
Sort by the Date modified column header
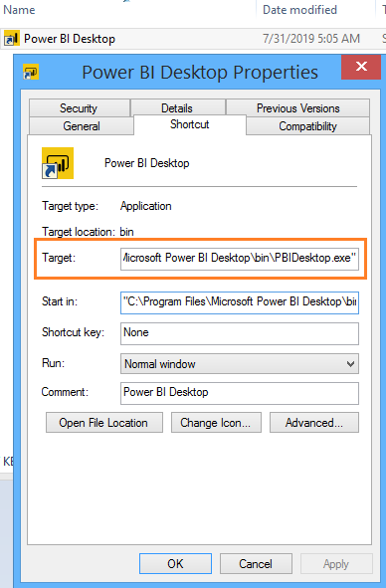tap(299, 10)
